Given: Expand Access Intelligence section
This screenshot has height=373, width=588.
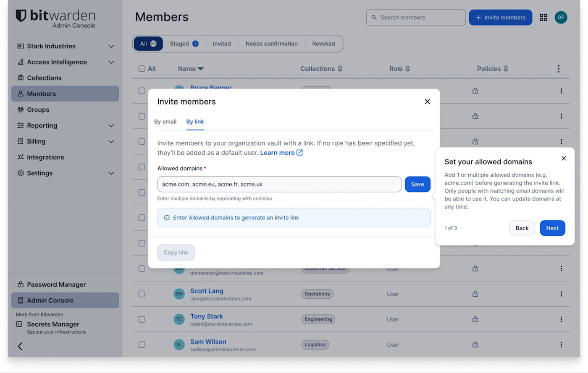Looking at the screenshot, I should pyautogui.click(x=111, y=62).
